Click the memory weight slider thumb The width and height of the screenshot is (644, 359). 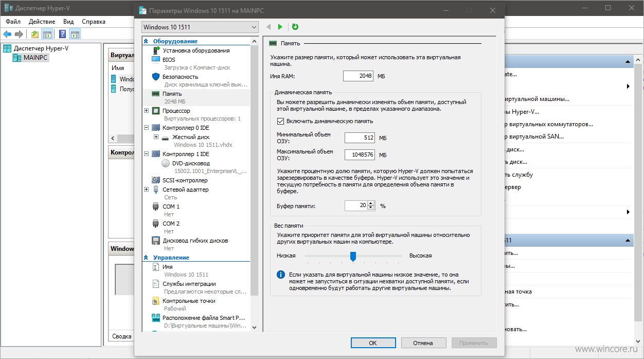point(353,256)
